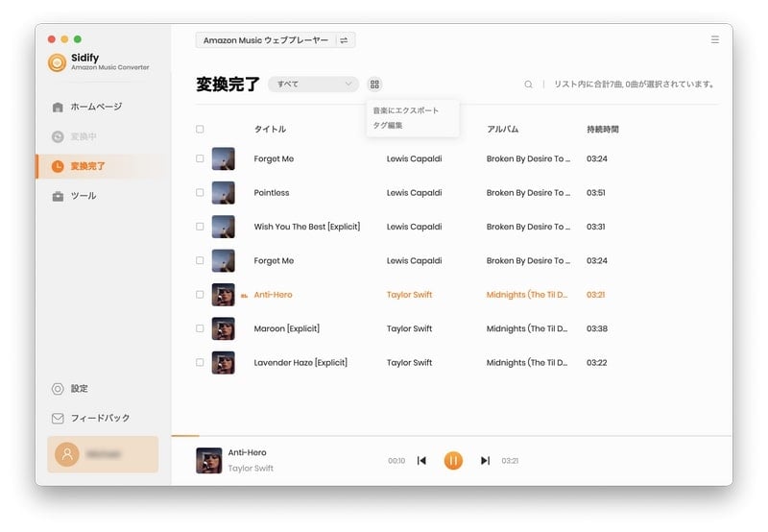Viewport: 768px width, 532px height.
Task: Click the toolbox icon for ツール
Action: 58,196
